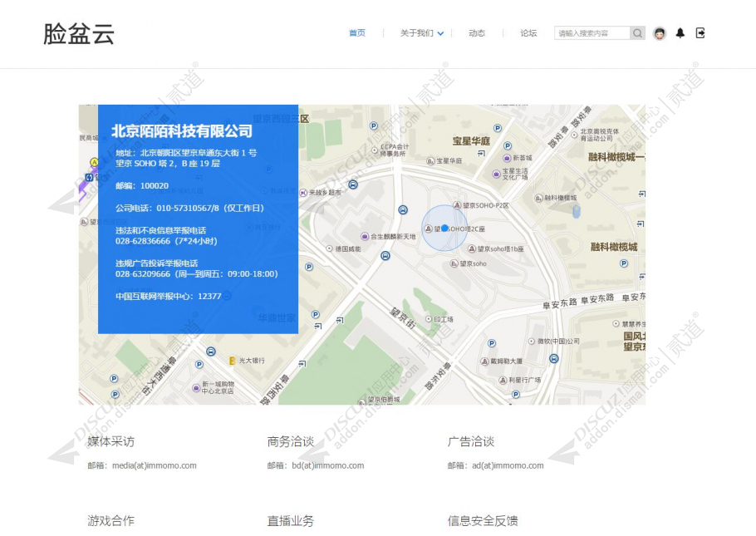Click the ad(at)immomo.com email
The width and height of the screenshot is (756, 536).
[508, 465]
